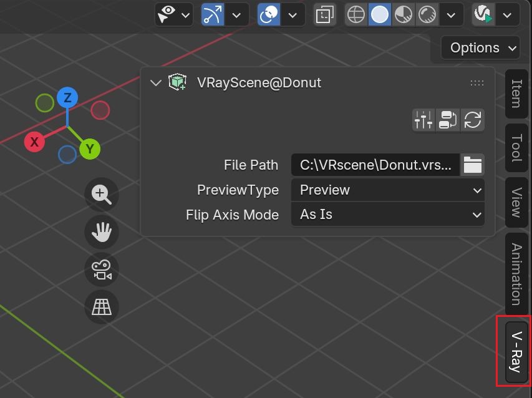
Task: Switch to the Tool sidebar tab
Action: pos(516,148)
